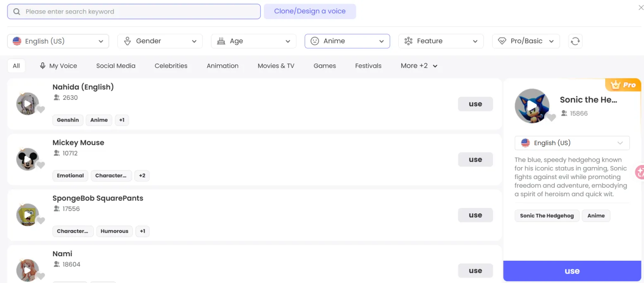Image resolution: width=644 pixels, height=283 pixels.
Task: Favorite Mickey Mouse with heart icon
Action: (40, 165)
